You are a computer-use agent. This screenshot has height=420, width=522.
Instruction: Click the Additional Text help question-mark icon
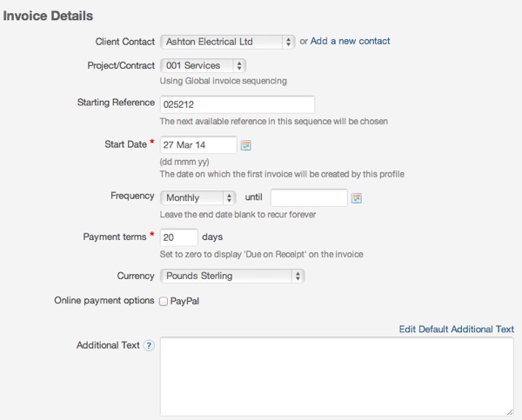click(x=148, y=346)
